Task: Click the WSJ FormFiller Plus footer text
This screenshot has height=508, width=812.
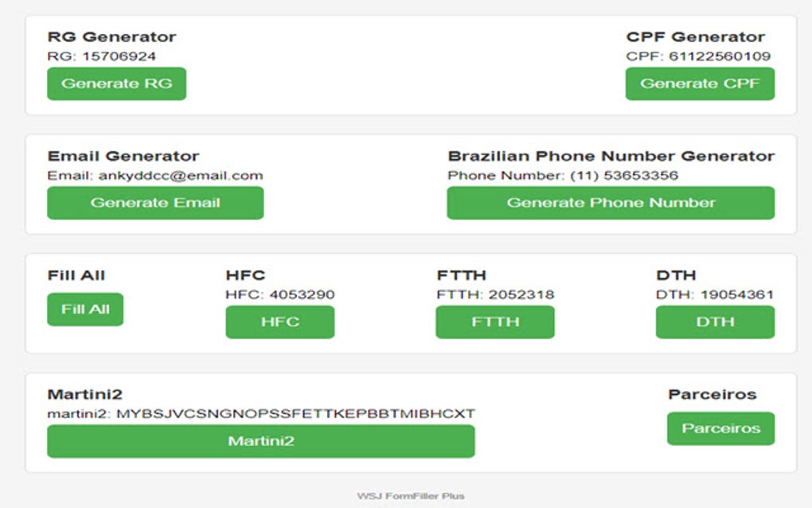Action: pos(411,496)
